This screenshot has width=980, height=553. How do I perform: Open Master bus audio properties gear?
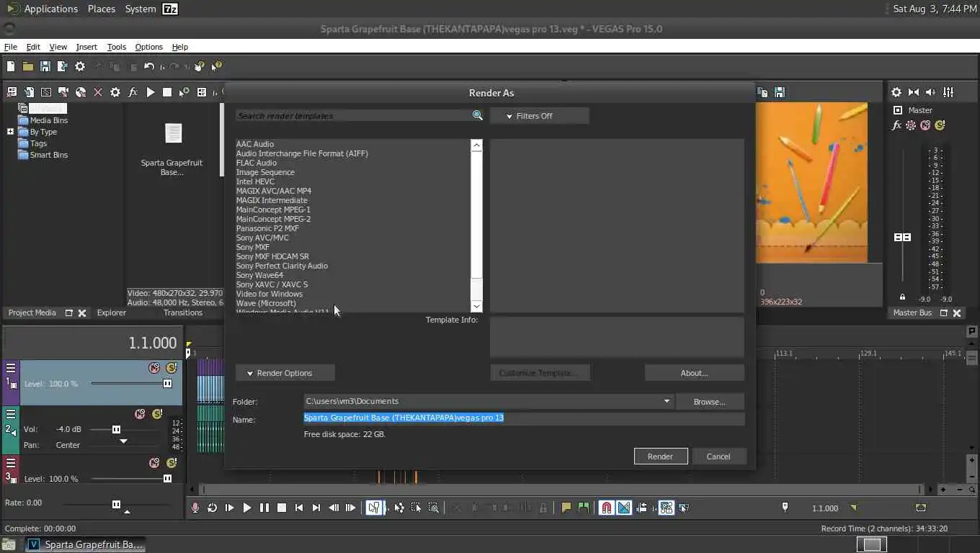(896, 92)
